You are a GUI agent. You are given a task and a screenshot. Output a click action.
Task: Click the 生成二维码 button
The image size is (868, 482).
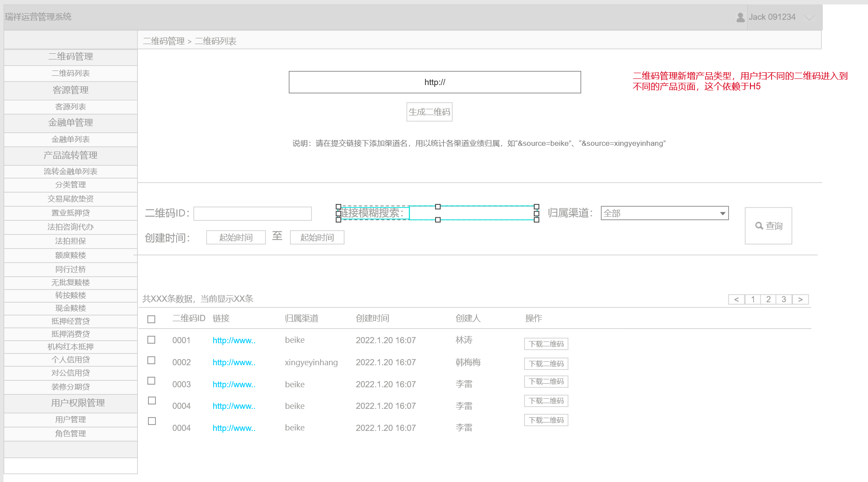429,112
